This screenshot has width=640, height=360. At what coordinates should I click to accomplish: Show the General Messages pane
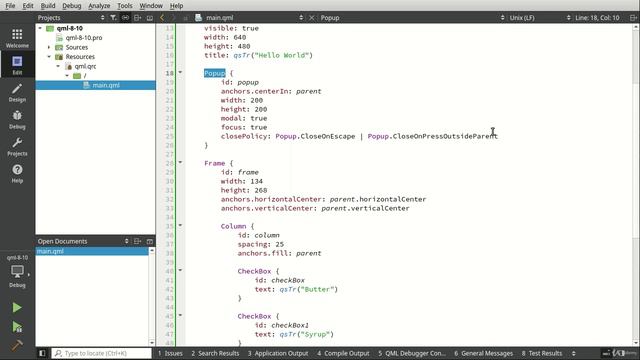(484, 353)
